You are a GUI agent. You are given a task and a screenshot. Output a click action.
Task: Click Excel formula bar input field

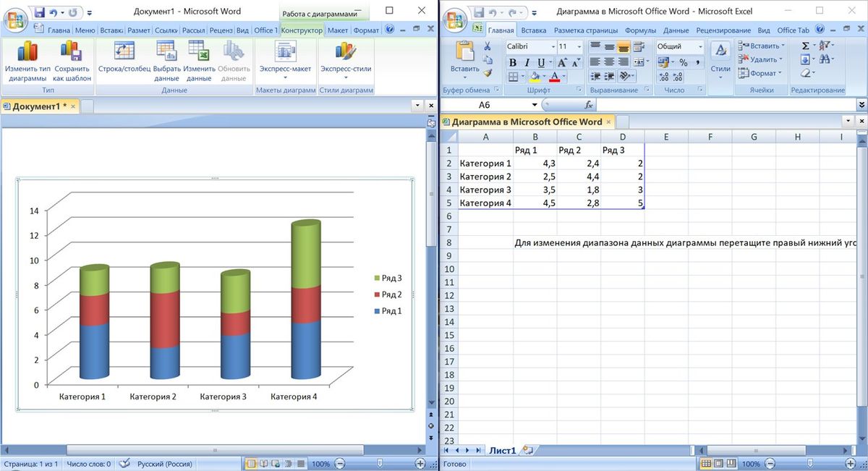pyautogui.click(x=726, y=105)
